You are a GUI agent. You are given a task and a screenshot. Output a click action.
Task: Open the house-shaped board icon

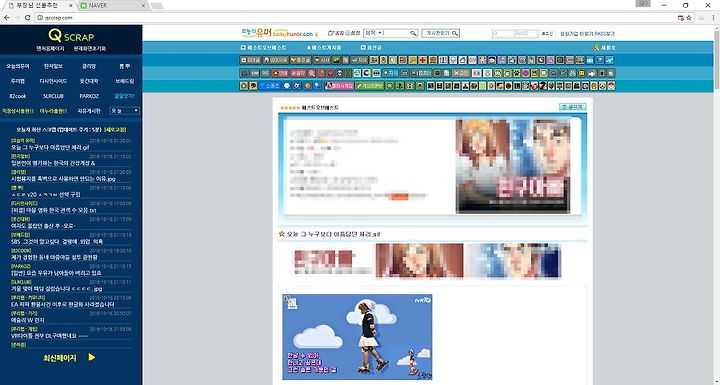pos(462,60)
